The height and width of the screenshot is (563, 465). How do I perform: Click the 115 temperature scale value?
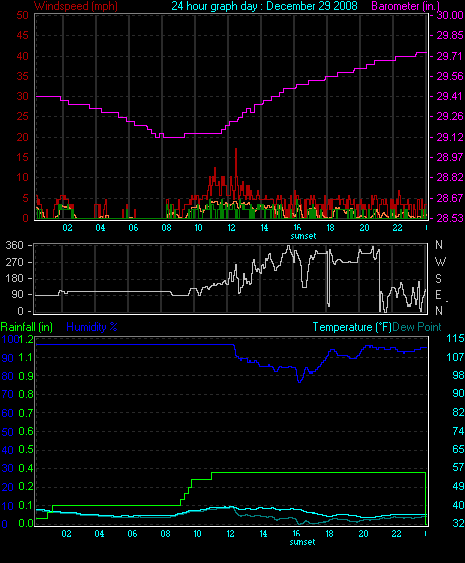tap(455, 338)
